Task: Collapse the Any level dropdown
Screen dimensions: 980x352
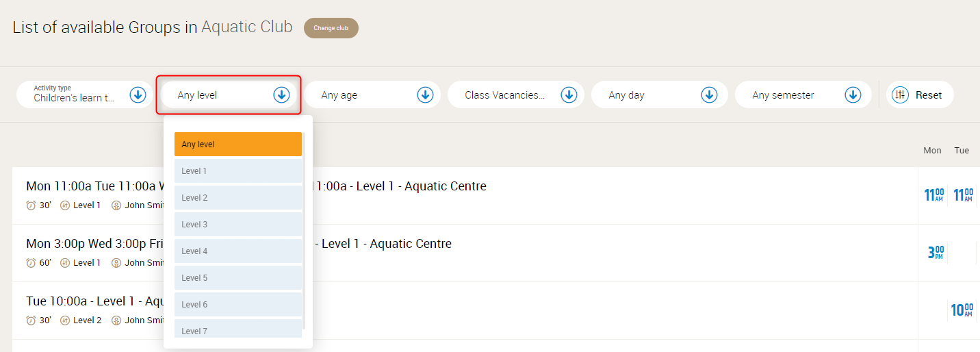Action: click(x=281, y=95)
